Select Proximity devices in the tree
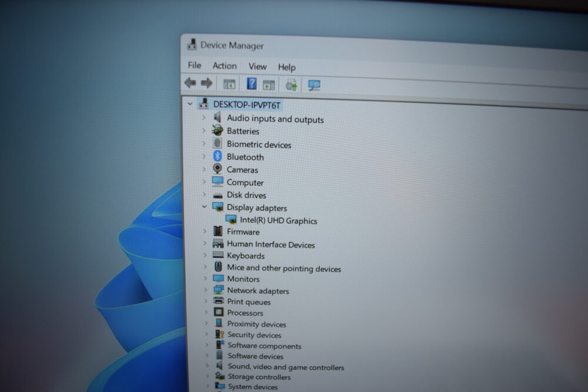 (257, 324)
